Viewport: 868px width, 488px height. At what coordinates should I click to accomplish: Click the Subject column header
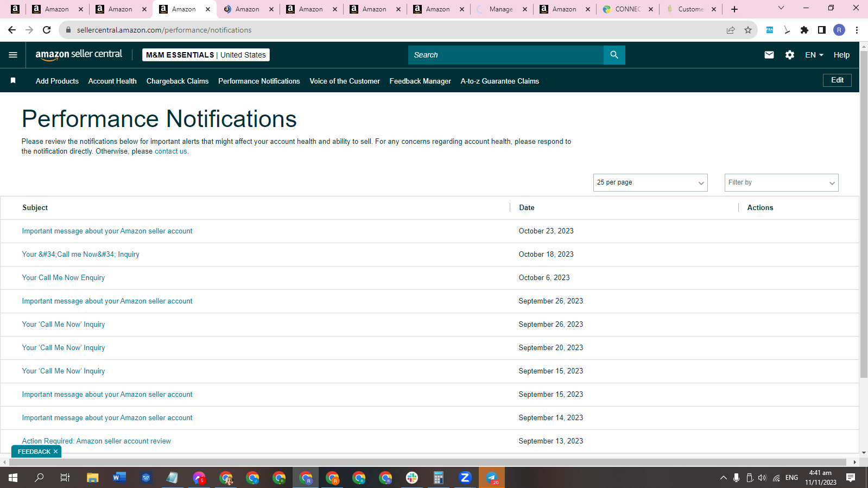click(35, 208)
